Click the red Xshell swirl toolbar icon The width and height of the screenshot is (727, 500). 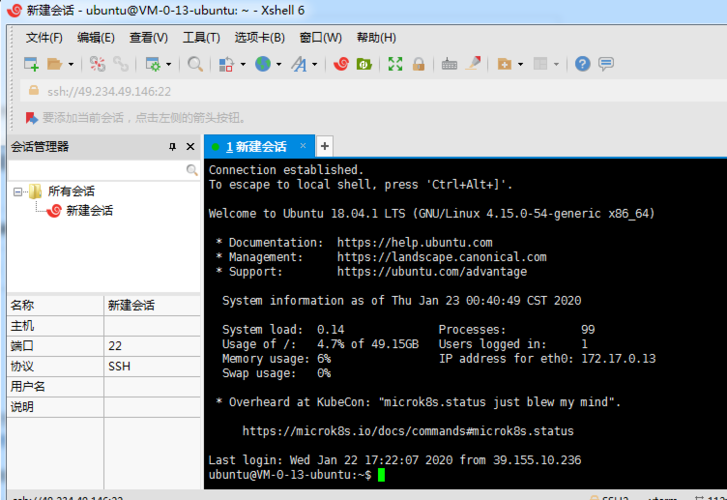(x=341, y=64)
